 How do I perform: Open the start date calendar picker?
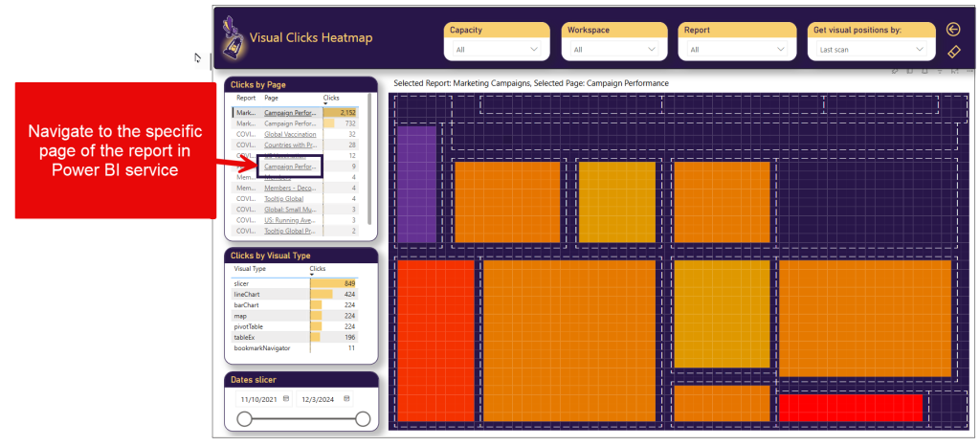point(285,398)
